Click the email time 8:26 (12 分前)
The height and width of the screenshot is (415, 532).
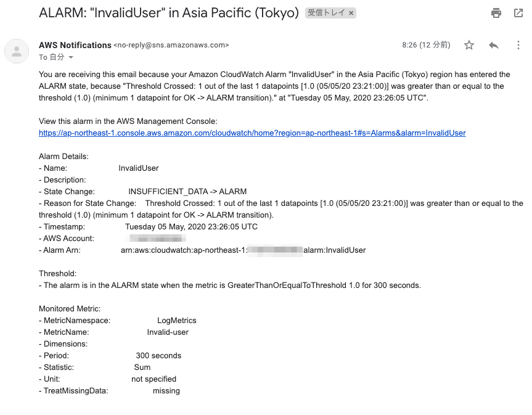pos(426,45)
